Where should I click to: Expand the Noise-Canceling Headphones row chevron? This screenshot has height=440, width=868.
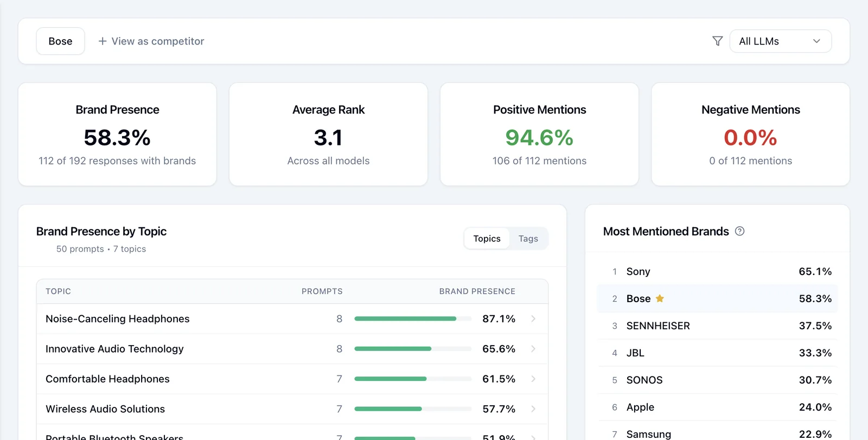(533, 318)
